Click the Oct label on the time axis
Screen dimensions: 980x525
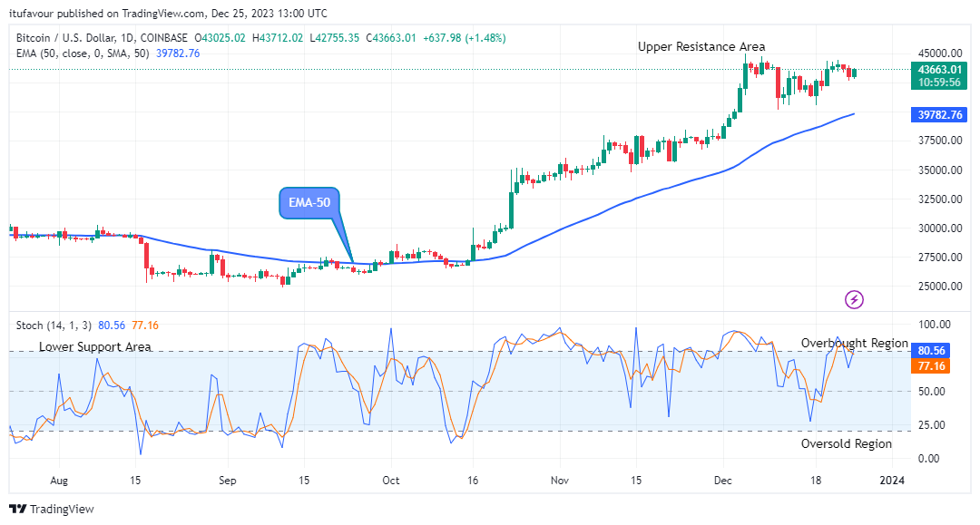point(391,480)
